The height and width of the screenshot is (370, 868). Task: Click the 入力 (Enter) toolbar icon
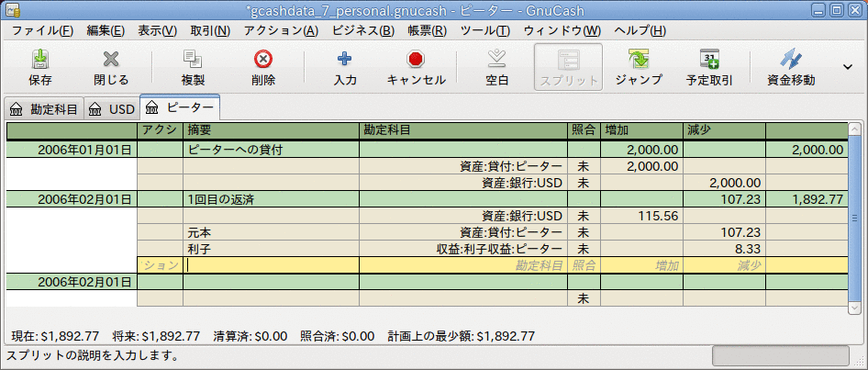(344, 68)
